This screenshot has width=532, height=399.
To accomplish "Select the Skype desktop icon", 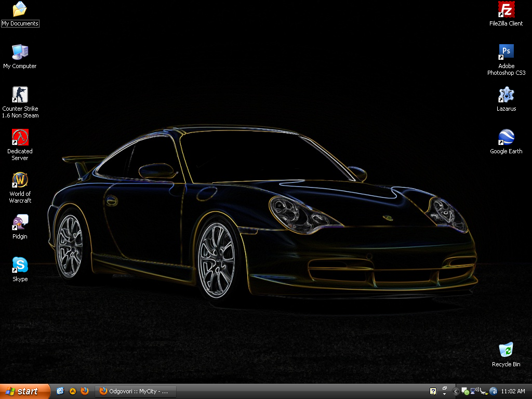I will (x=20, y=265).
